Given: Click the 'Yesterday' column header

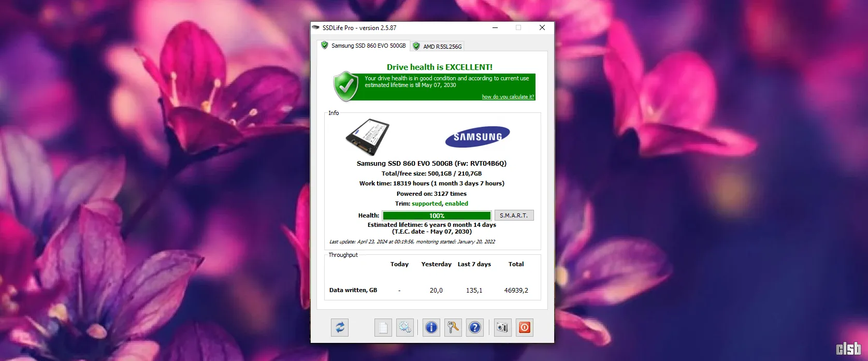Looking at the screenshot, I should (436, 264).
